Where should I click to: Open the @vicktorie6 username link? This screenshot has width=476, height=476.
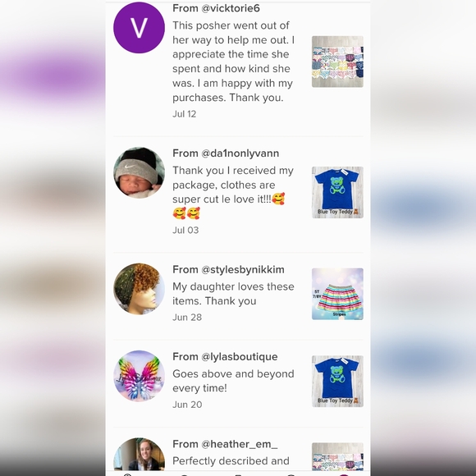coord(231,8)
